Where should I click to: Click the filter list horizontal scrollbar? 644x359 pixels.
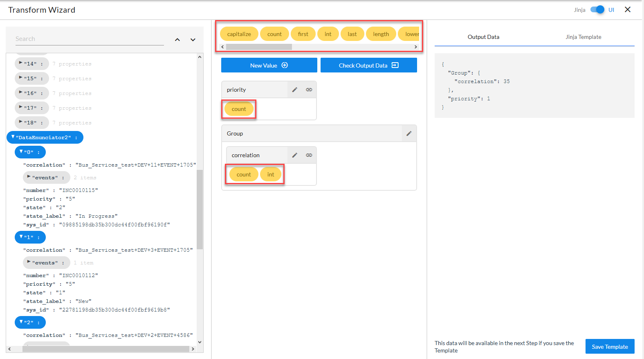258,47
